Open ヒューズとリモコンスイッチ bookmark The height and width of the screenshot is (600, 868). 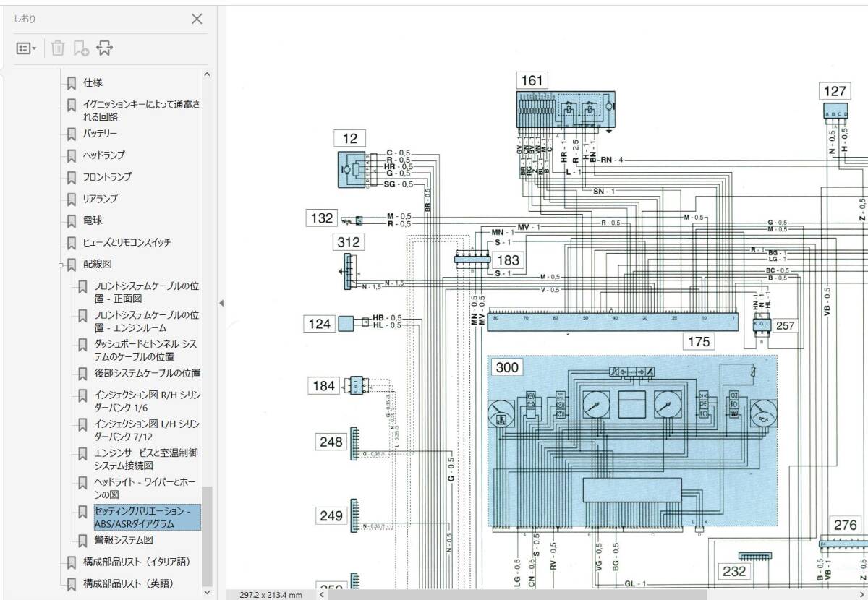click(127, 243)
